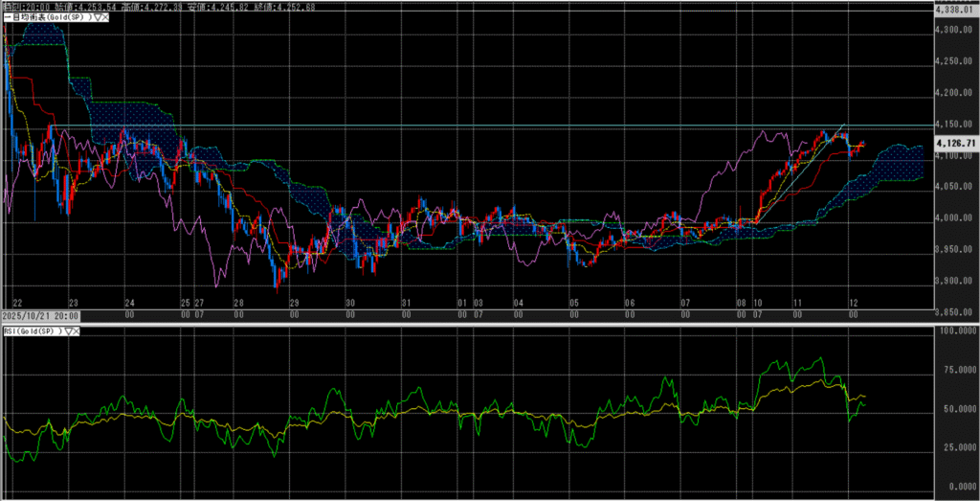Click the current price label 4,126.71
Viewport: 980px width, 501px height.
click(x=954, y=144)
